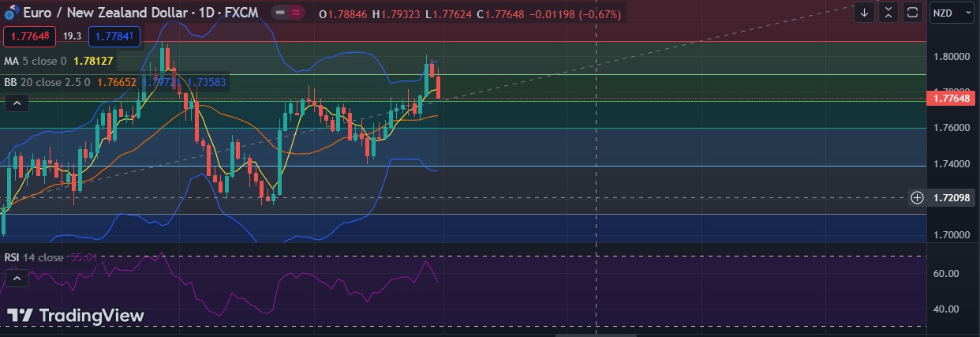Click the red 1.77648 last price label on axis

(x=952, y=99)
